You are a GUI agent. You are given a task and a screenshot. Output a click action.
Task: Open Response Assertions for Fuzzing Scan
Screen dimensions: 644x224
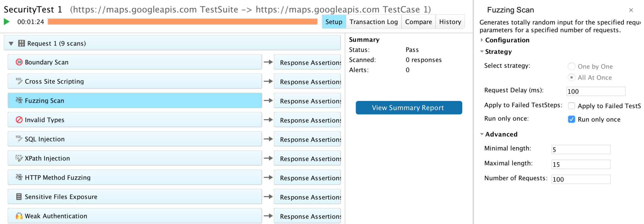tap(307, 101)
